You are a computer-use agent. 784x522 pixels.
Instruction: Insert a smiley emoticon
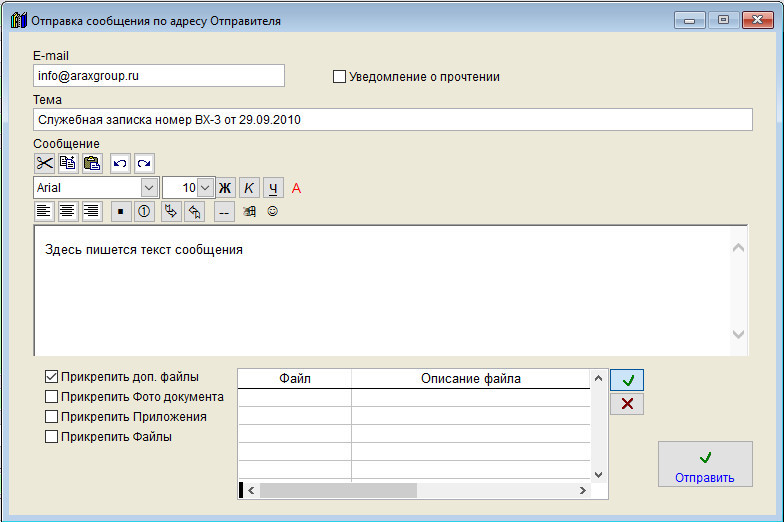click(271, 211)
